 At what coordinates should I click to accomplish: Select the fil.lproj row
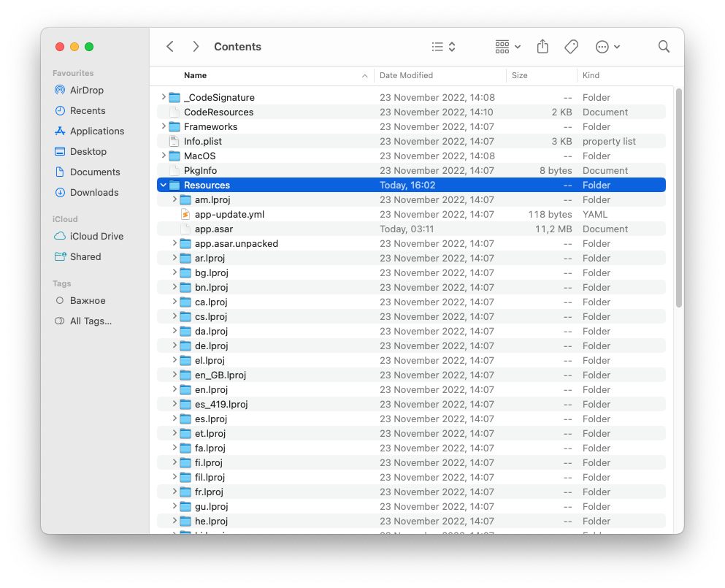(x=411, y=478)
